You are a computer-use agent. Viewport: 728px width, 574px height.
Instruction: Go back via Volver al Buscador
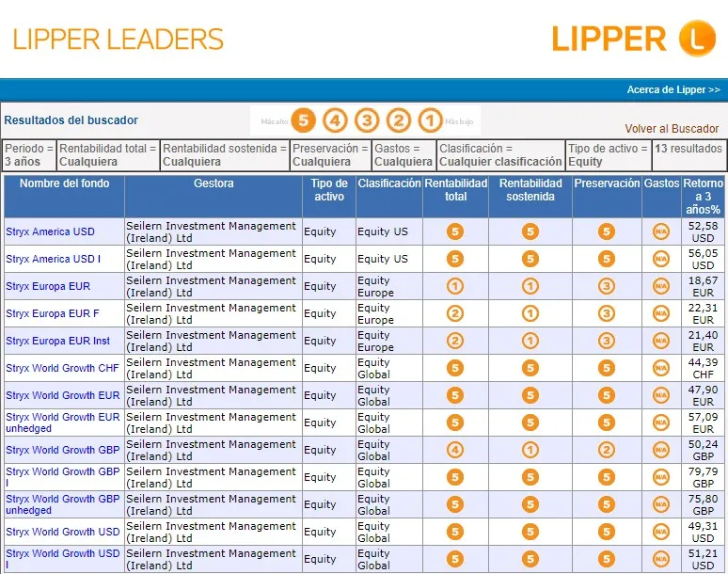click(672, 129)
